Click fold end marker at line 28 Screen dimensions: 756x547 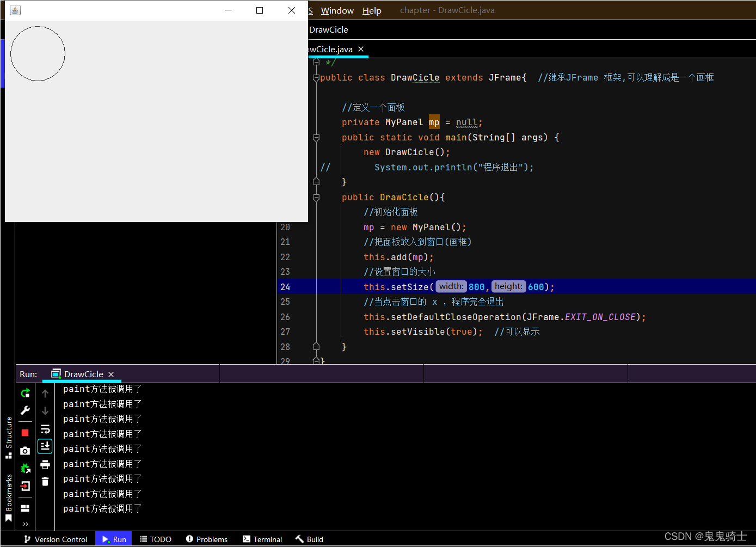(316, 347)
